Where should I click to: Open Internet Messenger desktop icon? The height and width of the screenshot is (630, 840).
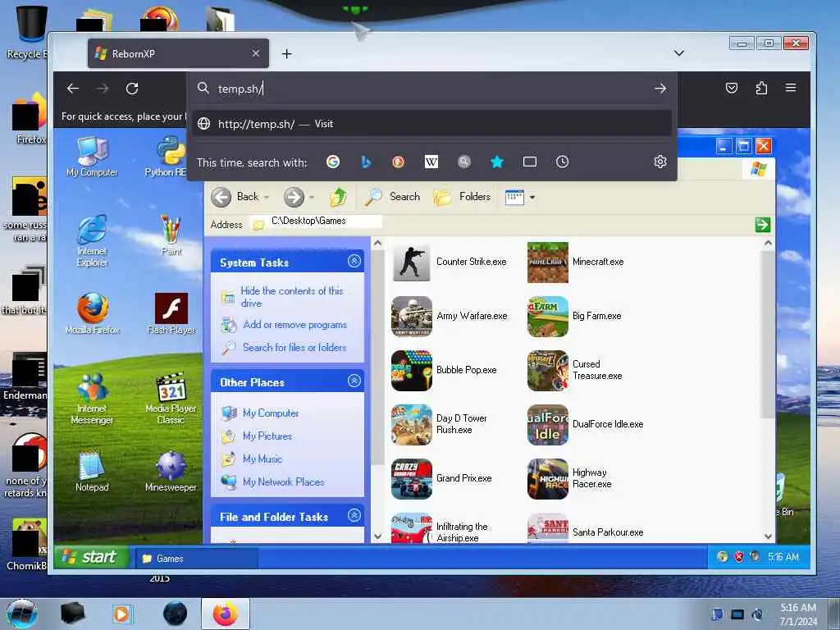click(x=92, y=399)
